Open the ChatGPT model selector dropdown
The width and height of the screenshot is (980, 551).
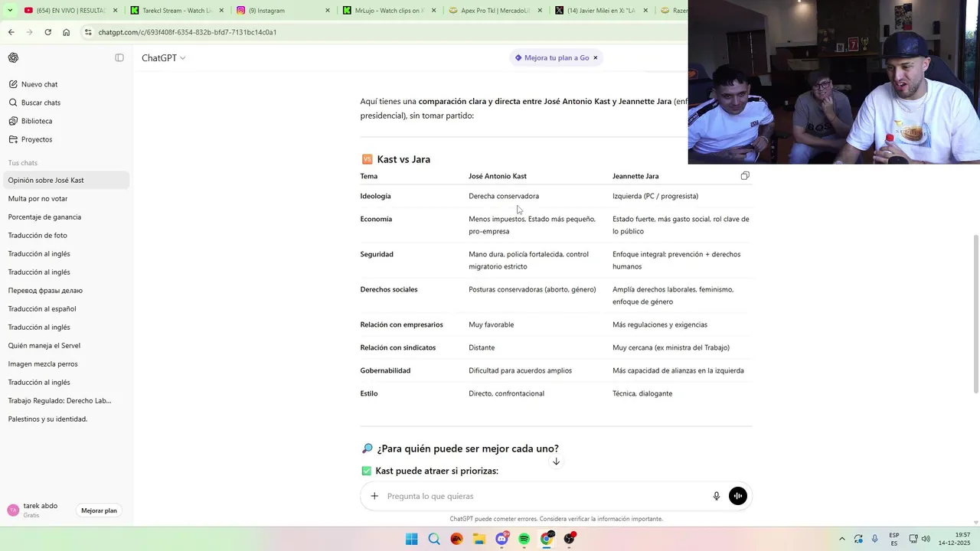[164, 58]
